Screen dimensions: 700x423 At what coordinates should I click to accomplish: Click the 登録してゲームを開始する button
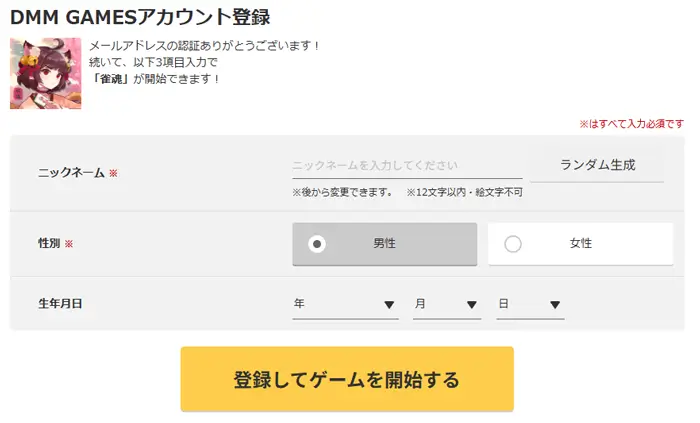coord(346,379)
